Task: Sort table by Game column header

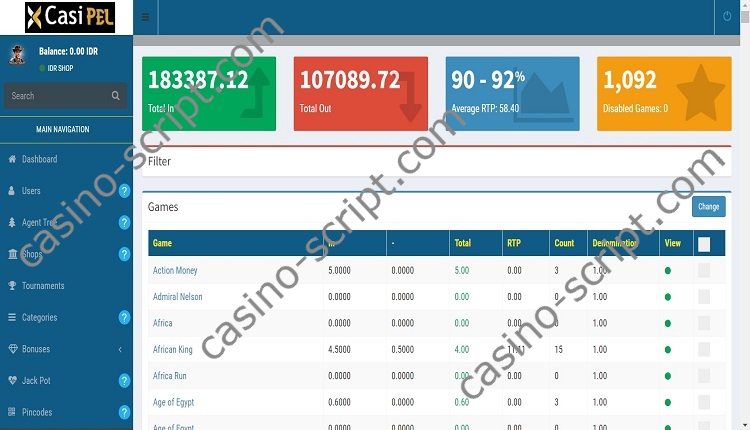Action: (162, 243)
